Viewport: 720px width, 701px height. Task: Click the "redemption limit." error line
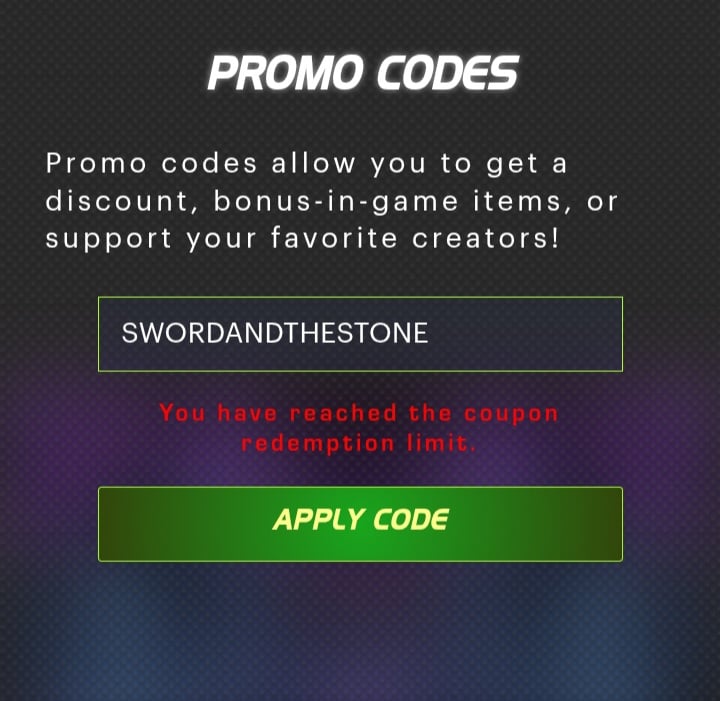point(359,443)
